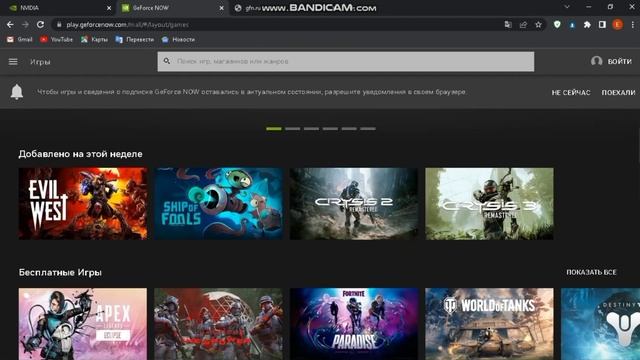Reload the current page
Screen dimensions: 640x360
(x=40, y=24)
